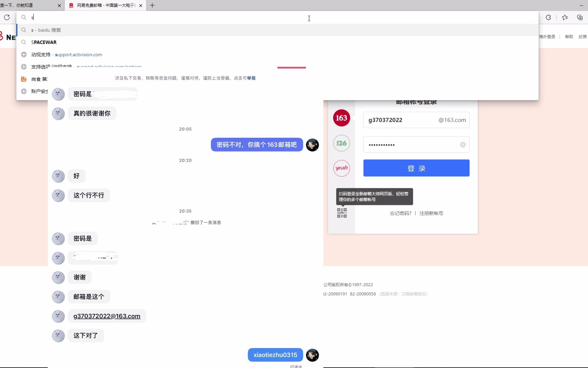Click the '真的很谢谢你' message
This screenshot has width=588, height=368.
(x=92, y=113)
